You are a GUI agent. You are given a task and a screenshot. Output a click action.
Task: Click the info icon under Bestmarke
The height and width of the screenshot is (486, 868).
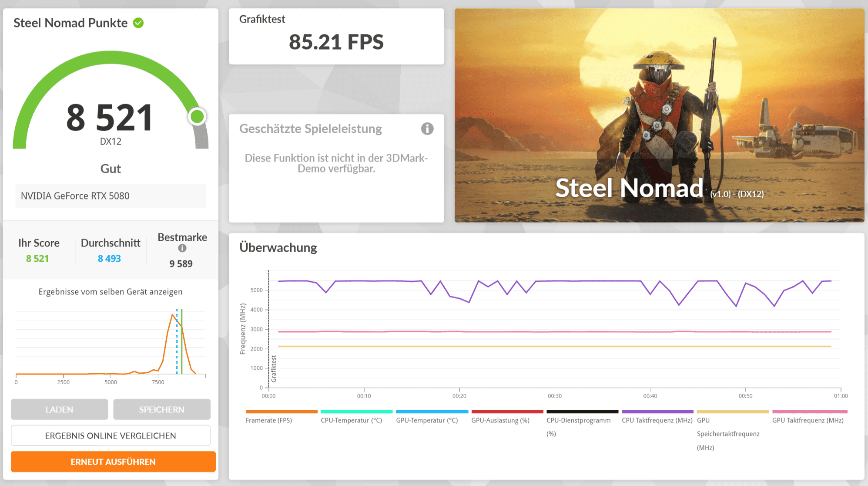[182, 248]
